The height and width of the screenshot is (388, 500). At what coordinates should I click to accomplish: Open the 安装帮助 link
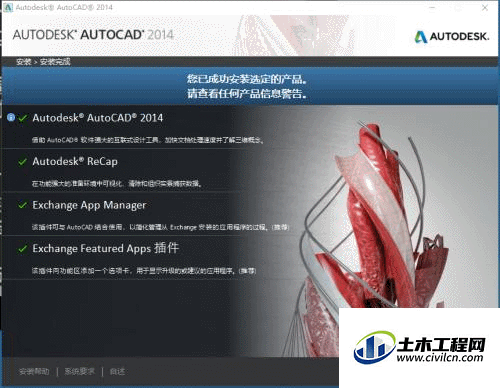[x=34, y=371]
